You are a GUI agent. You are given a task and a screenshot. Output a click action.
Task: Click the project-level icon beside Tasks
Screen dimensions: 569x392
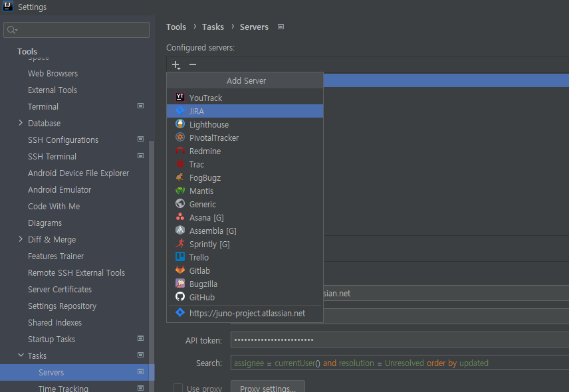[140, 355]
